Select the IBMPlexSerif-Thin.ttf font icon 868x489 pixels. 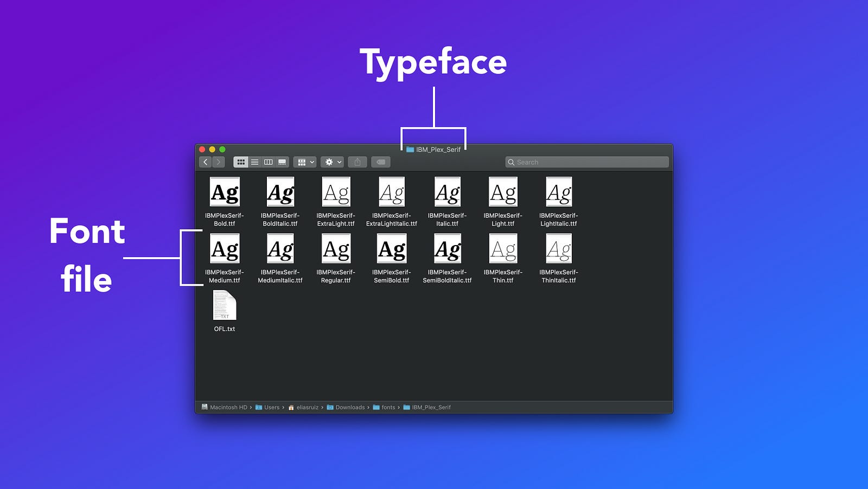pos(503,248)
